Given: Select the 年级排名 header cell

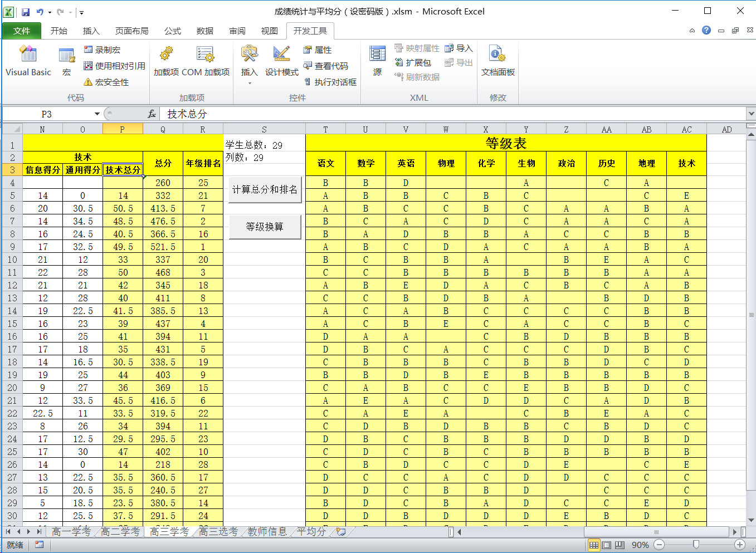Looking at the screenshot, I should click(203, 163).
